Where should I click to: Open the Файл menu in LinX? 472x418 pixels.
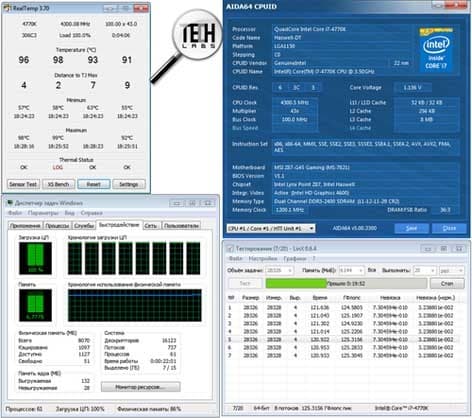click(x=235, y=258)
